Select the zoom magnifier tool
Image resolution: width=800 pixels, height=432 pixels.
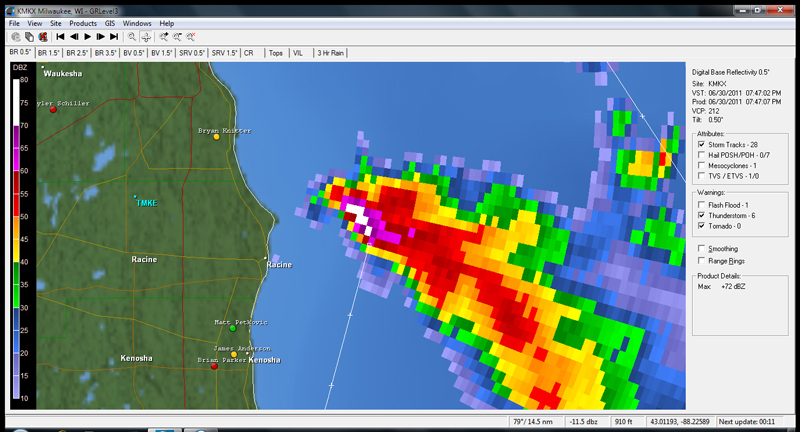click(x=132, y=37)
